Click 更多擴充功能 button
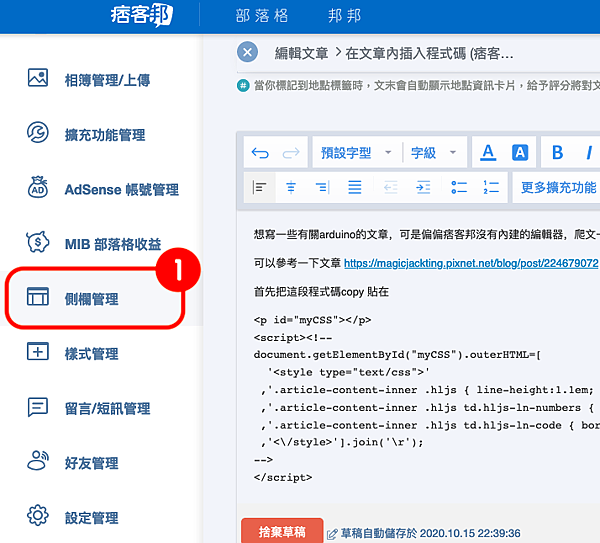The height and width of the screenshot is (543, 600). (558, 188)
